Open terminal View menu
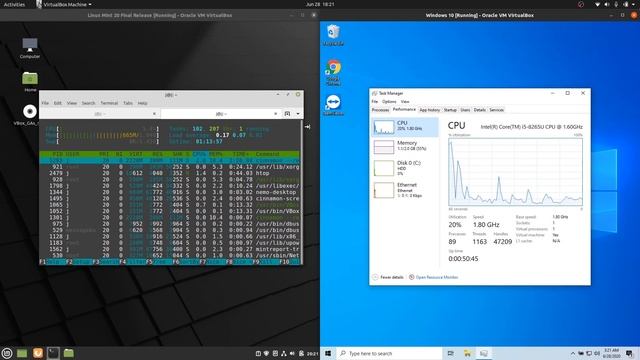The width and height of the screenshot is (640, 360). tap(72, 103)
